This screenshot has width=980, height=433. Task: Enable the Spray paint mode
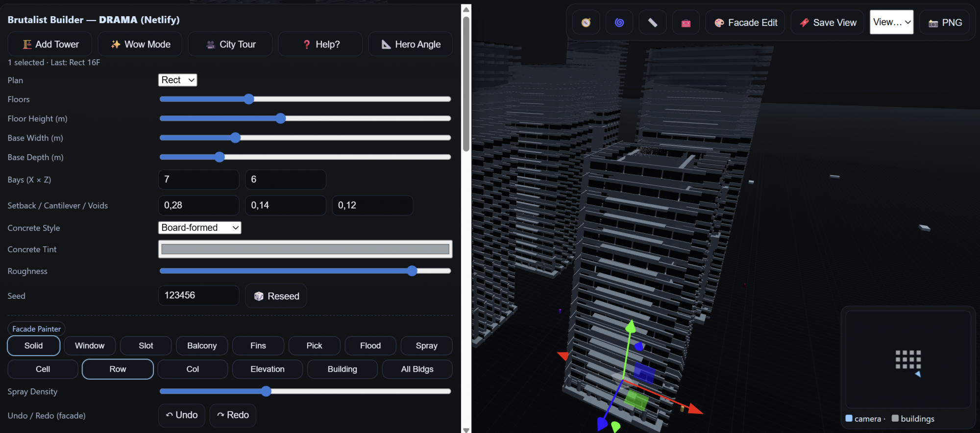point(426,346)
